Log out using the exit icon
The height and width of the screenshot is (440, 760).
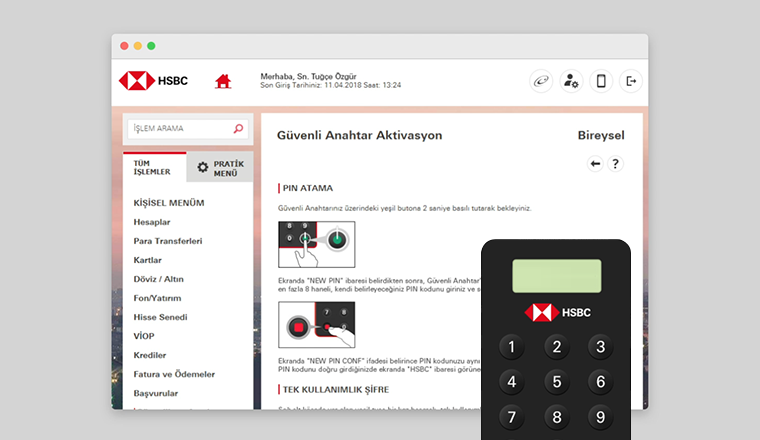pos(631,81)
